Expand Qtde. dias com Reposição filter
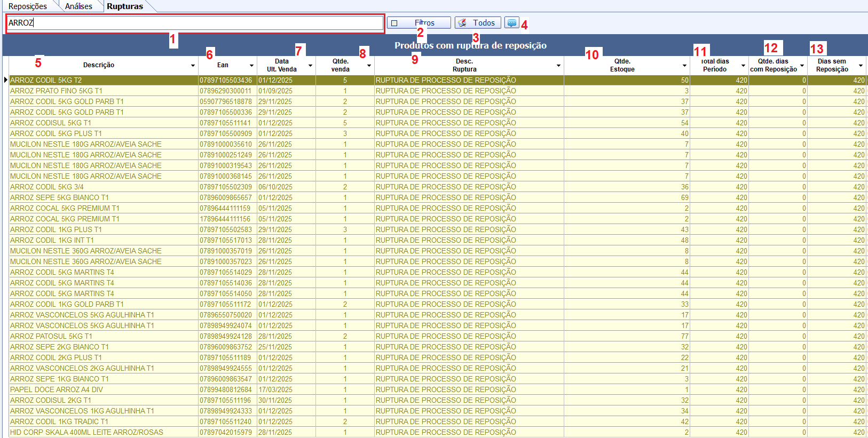 (x=802, y=66)
